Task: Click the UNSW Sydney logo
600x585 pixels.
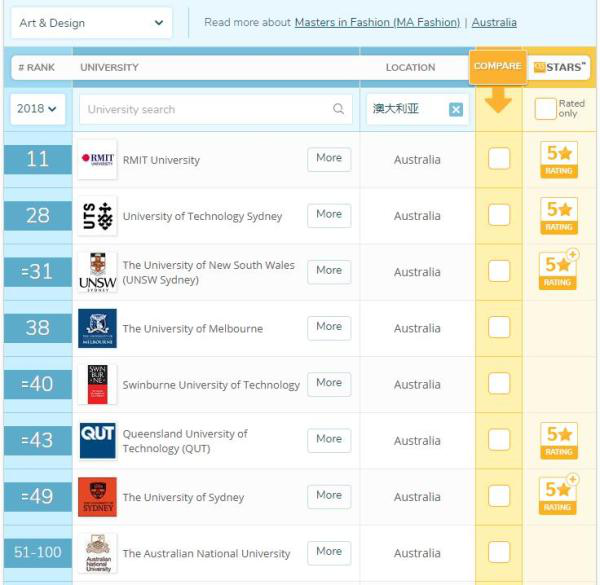Action: point(97,272)
